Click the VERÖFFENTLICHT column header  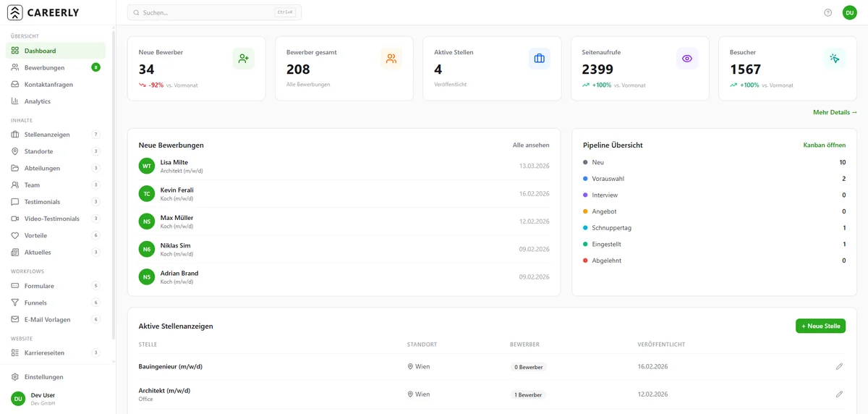tap(661, 345)
